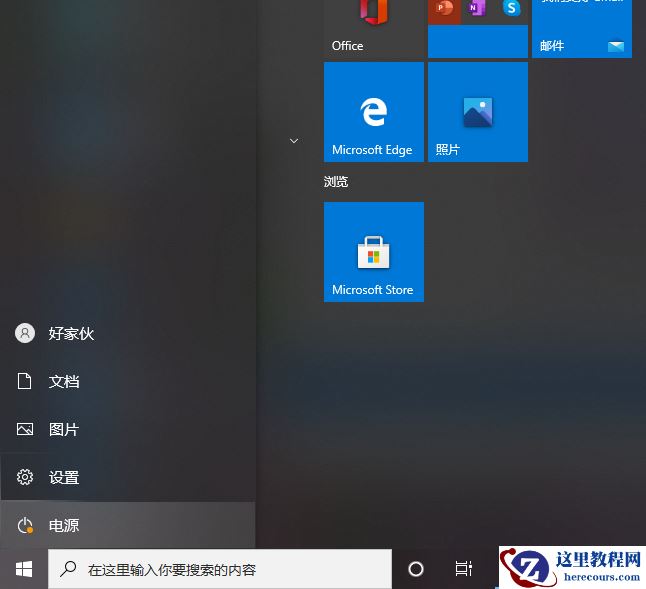Open the Microsoft Store tile
The height and width of the screenshot is (589, 646).
pyautogui.click(x=374, y=252)
